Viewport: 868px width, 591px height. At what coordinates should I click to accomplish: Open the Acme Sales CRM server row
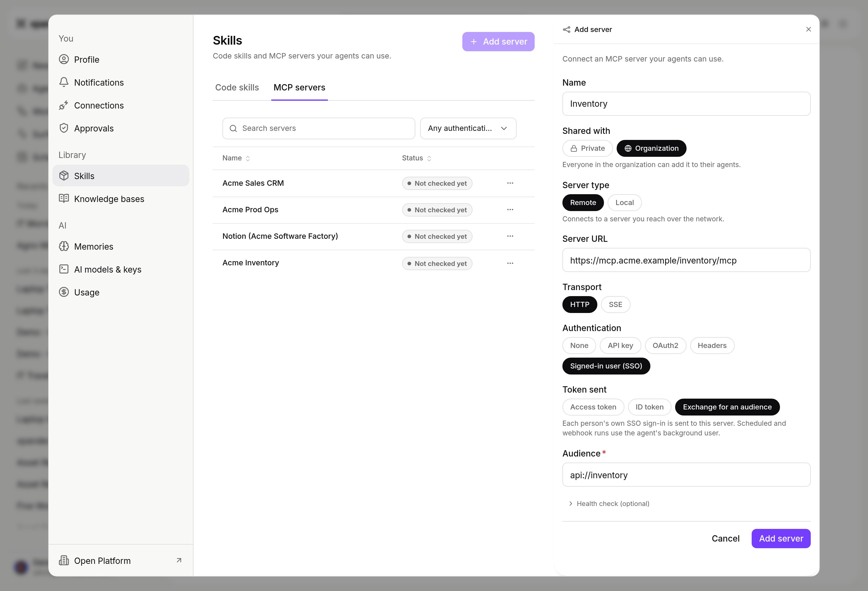(373, 183)
